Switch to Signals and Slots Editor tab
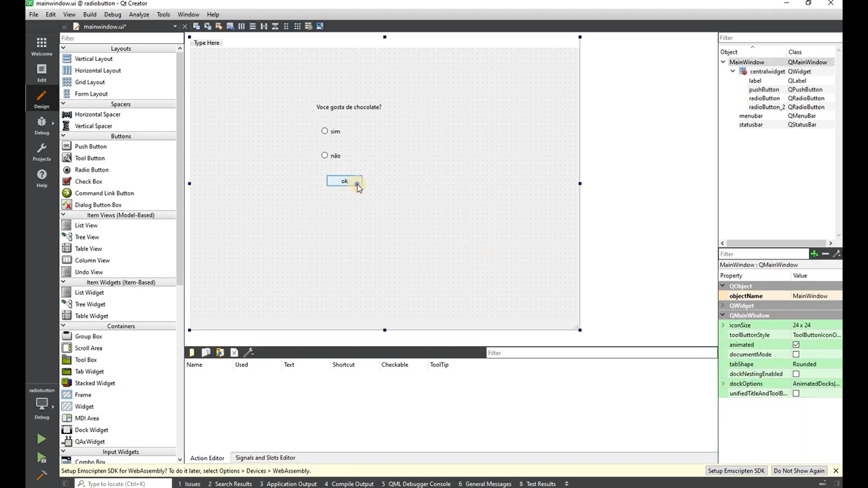Viewport: 868px width, 488px height. tap(265, 457)
